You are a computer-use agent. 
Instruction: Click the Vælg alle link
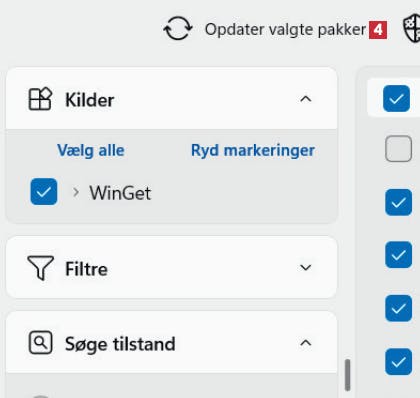[x=91, y=150]
